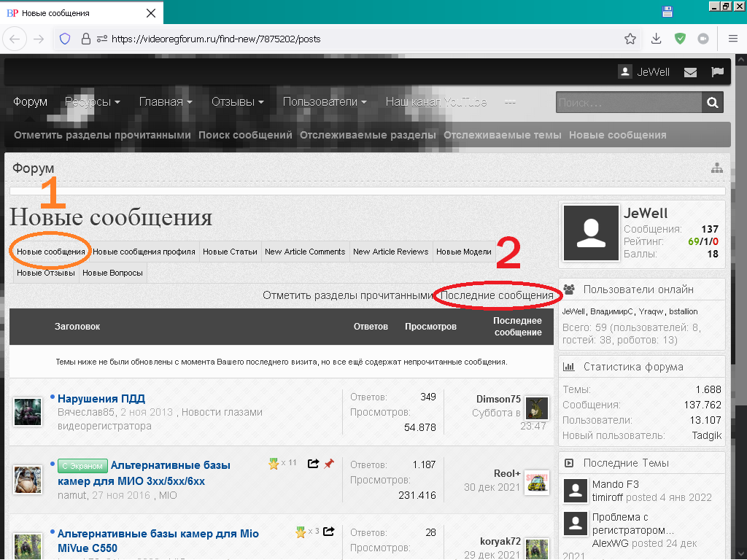Click the alerts flag icon
747x560 pixels.
click(x=717, y=72)
